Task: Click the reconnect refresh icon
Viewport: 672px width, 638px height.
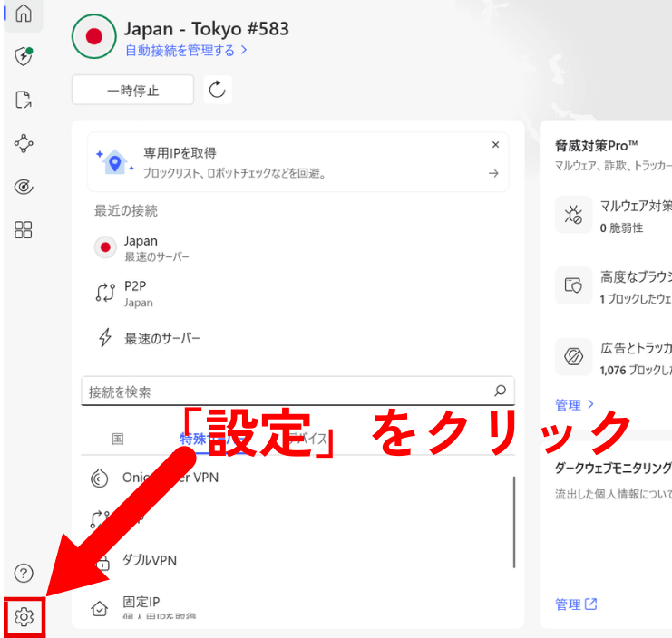Action: 217,90
